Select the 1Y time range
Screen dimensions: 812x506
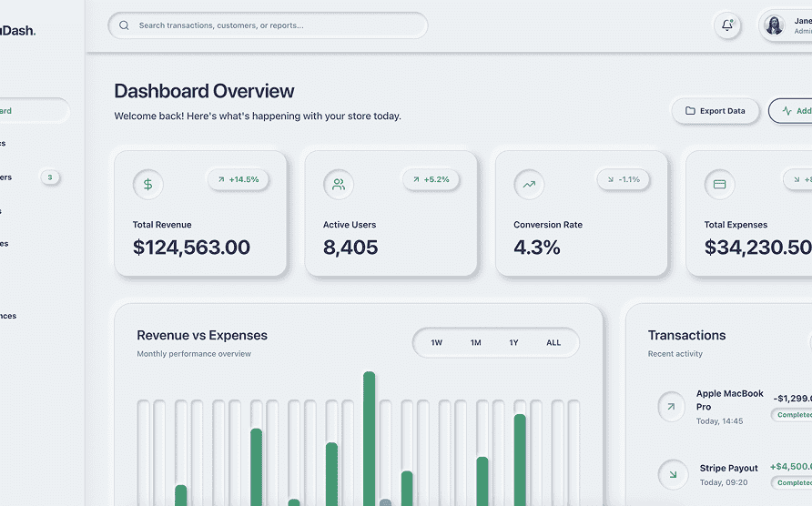pyautogui.click(x=513, y=342)
